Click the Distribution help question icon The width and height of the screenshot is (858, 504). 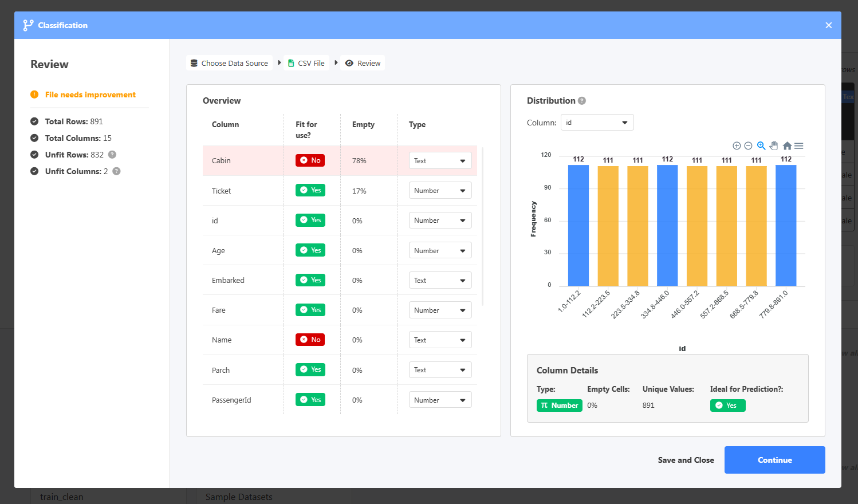[x=582, y=101]
